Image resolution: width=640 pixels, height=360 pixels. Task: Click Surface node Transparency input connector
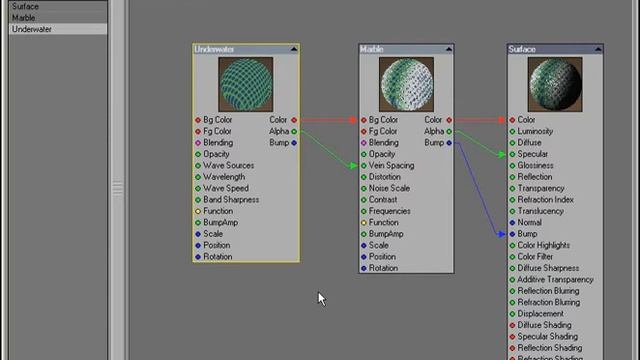pos(512,189)
